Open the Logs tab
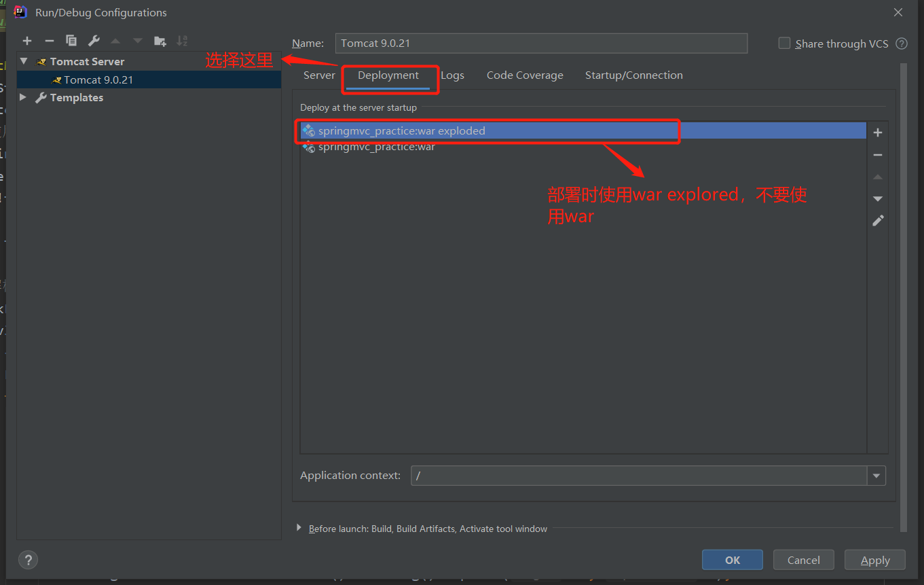The image size is (924, 585). [x=452, y=75]
